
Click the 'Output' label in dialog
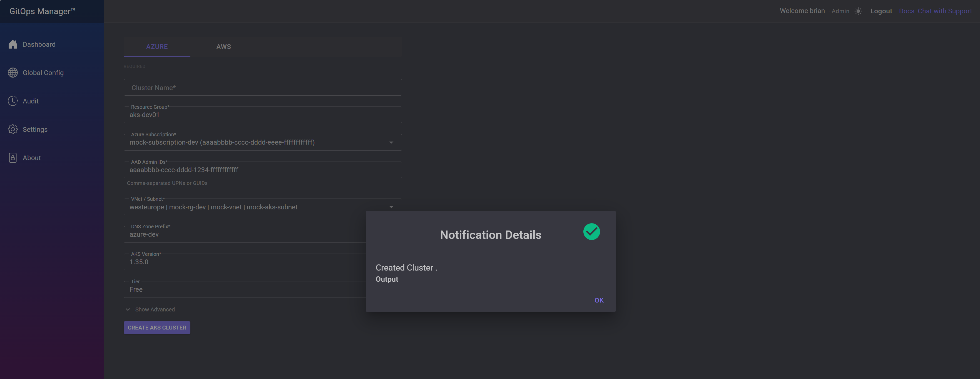click(x=387, y=279)
